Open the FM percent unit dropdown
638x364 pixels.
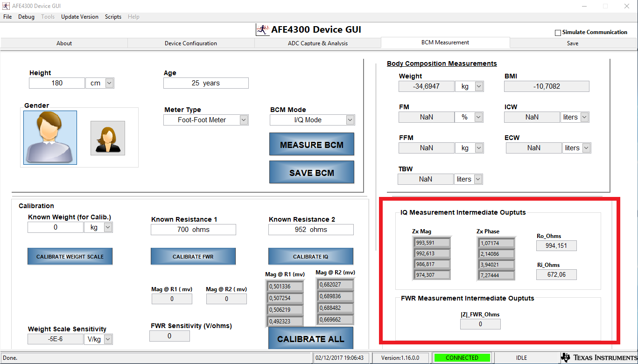tap(479, 117)
